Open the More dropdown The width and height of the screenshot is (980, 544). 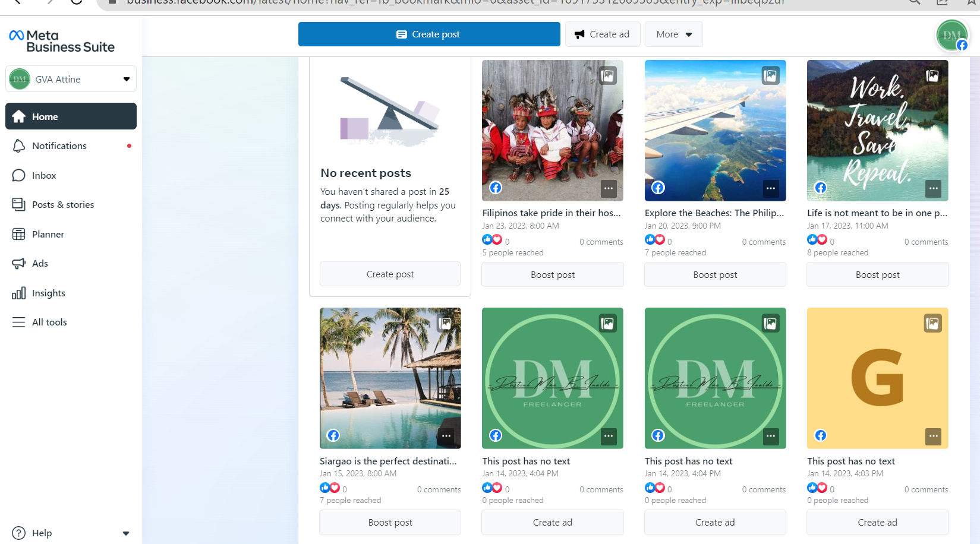tap(674, 34)
